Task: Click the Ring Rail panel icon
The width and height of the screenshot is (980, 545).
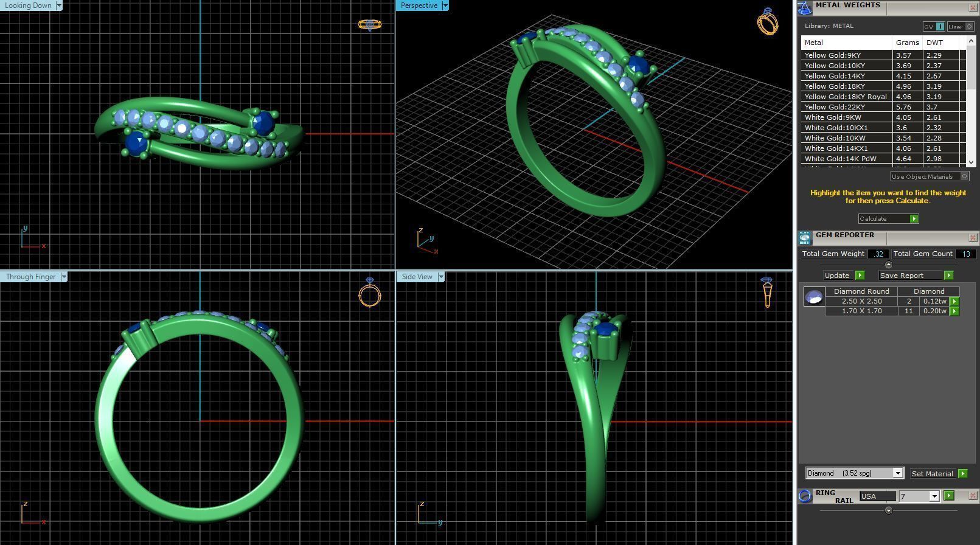Action: [805, 496]
